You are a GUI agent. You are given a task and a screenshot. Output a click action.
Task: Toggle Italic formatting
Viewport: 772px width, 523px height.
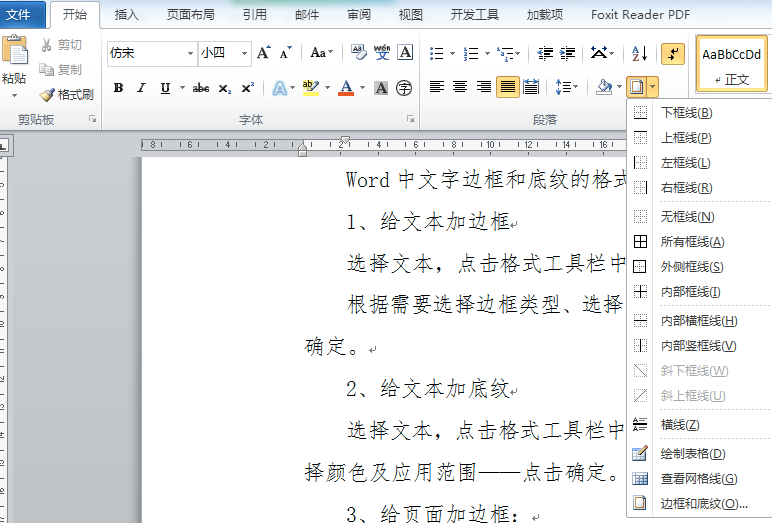pyautogui.click(x=142, y=88)
